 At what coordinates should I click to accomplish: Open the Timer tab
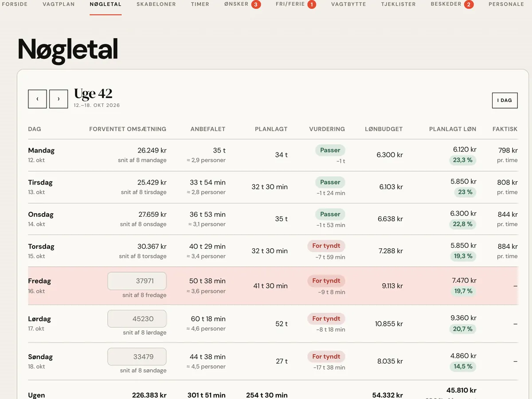[200, 4]
